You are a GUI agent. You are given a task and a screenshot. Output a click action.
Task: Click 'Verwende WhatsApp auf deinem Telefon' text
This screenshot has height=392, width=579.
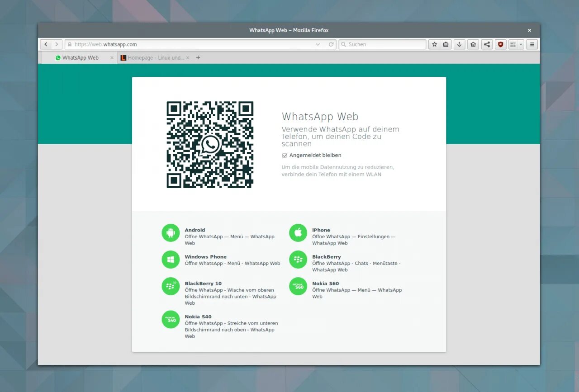coord(340,137)
